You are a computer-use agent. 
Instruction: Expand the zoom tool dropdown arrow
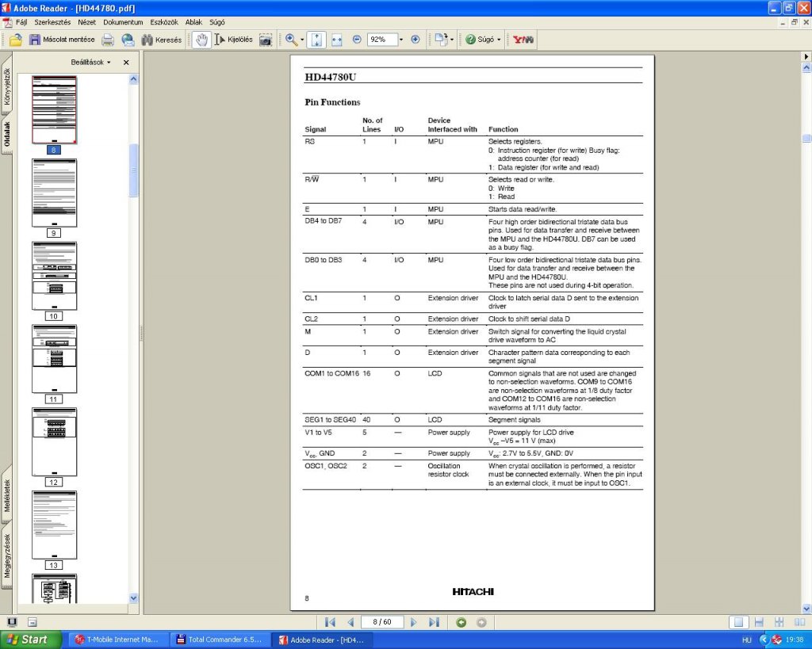302,40
